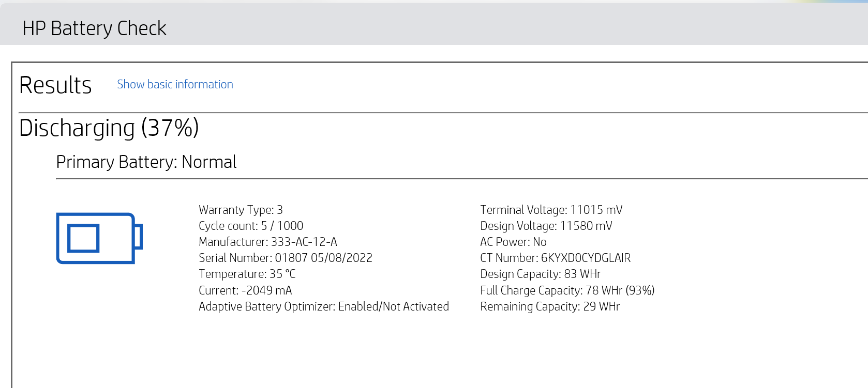Click the Serial Number value
This screenshot has width=868, height=388.
(286, 258)
